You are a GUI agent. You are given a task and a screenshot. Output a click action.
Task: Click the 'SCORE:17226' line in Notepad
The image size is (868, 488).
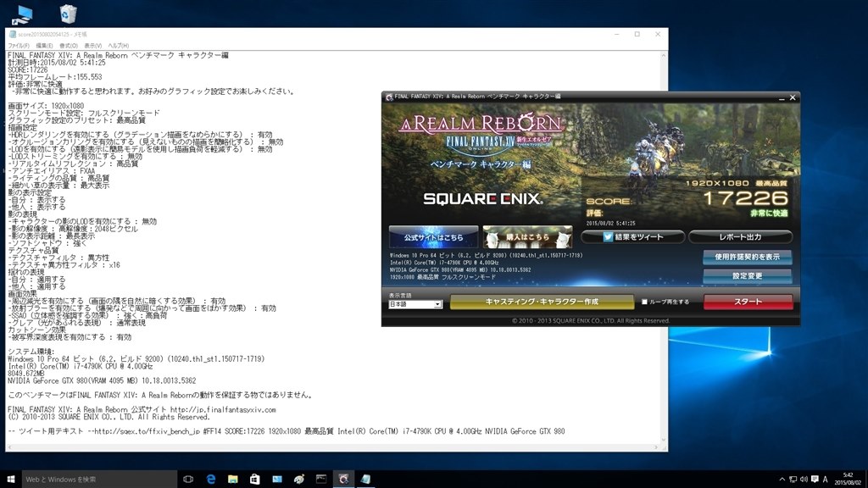[28, 69]
